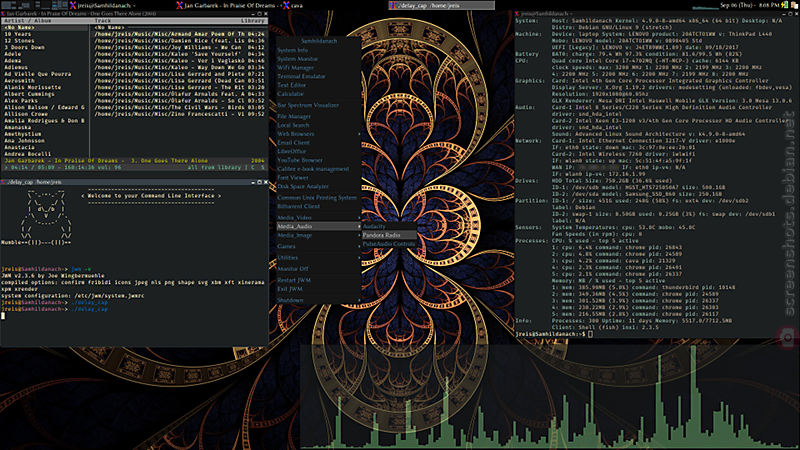Launch Calibre e-book management
The image size is (800, 450).
[x=318, y=168]
